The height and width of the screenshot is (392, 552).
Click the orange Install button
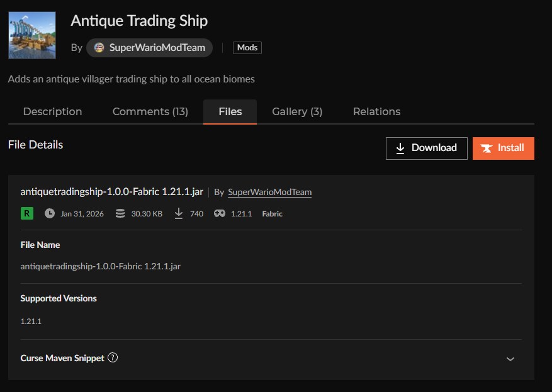point(503,148)
